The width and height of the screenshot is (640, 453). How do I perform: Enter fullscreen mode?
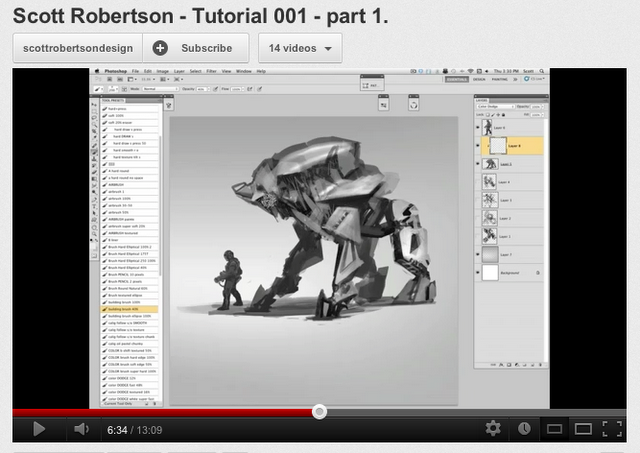(x=612, y=429)
